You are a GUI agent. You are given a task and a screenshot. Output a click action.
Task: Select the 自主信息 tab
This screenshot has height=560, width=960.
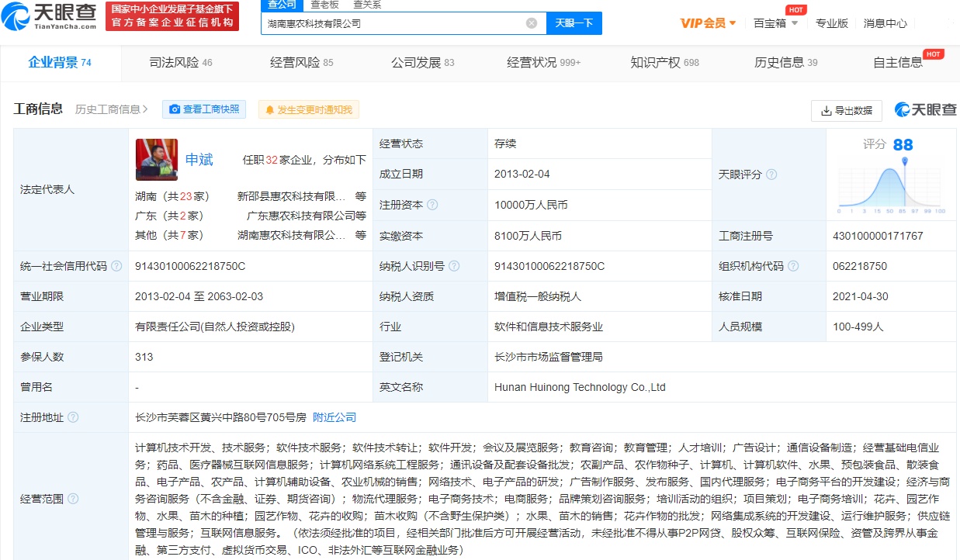tap(898, 63)
